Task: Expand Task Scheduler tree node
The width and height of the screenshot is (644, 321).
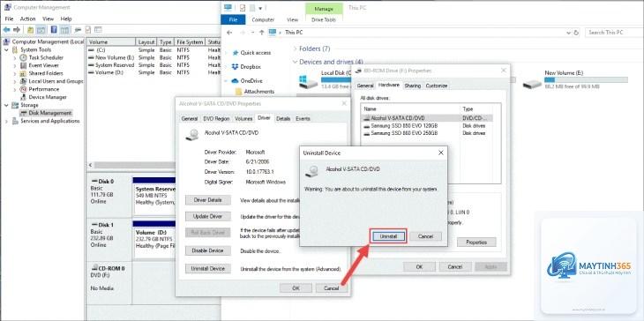Action: coord(15,58)
